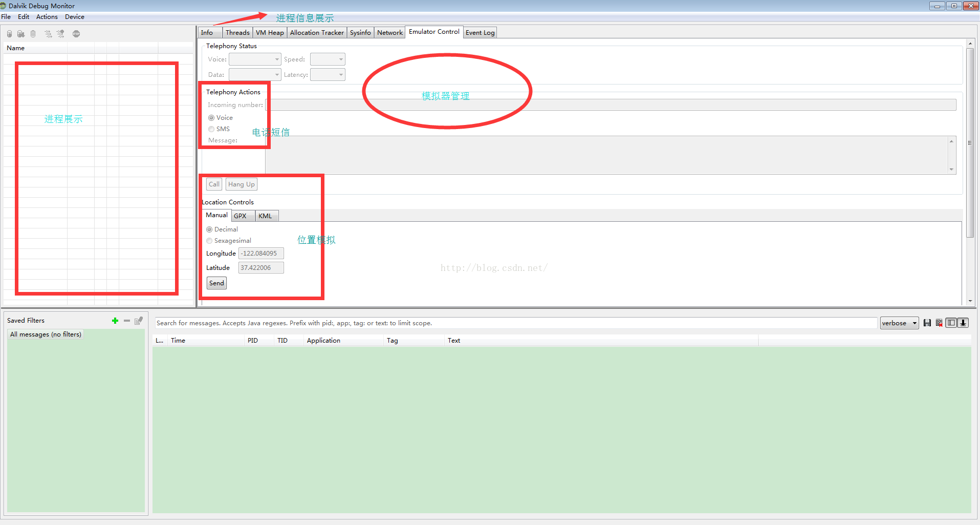
Task: Select the Decimal radio button
Action: 209,229
